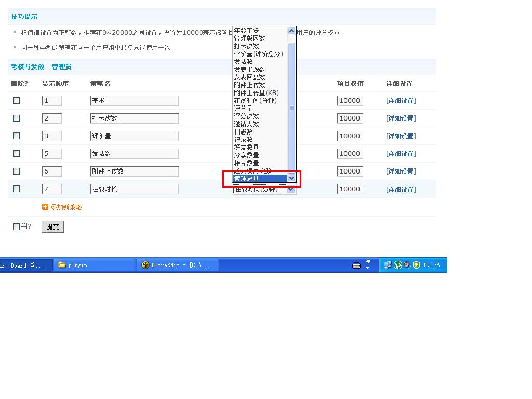Click inside the 打卡次数 strategy name field
This screenshot has height=399, width=532.
134,118
